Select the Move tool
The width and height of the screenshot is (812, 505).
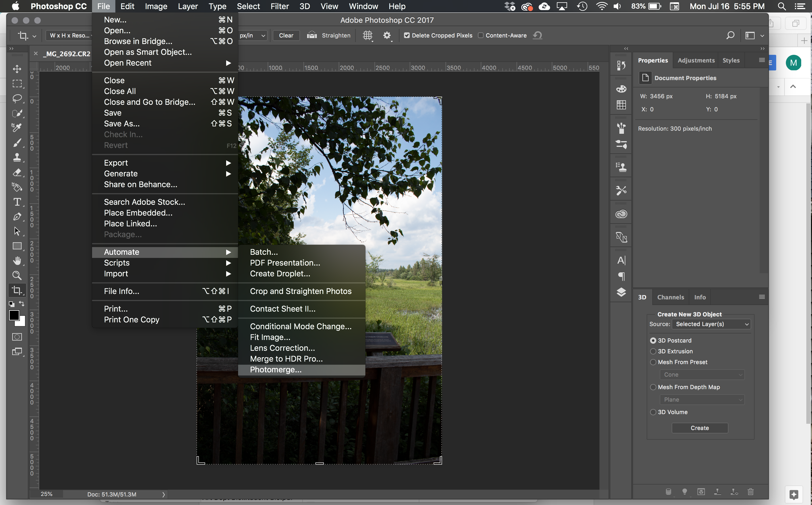pyautogui.click(x=17, y=69)
